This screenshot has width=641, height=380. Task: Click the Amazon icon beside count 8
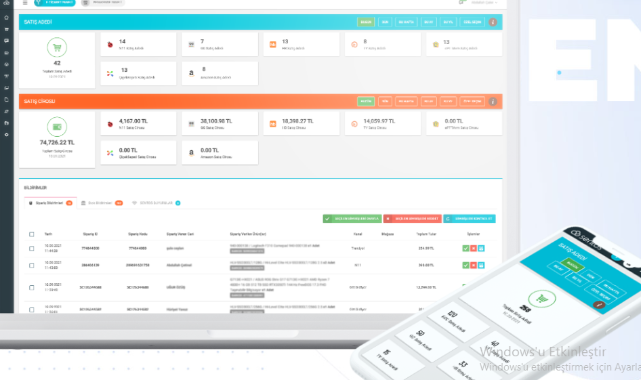click(x=191, y=73)
